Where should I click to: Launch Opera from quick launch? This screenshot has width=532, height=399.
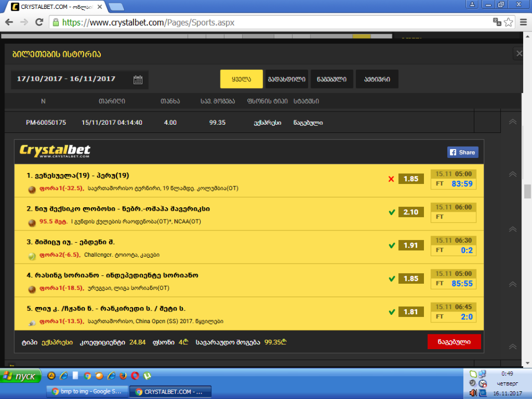135,376
